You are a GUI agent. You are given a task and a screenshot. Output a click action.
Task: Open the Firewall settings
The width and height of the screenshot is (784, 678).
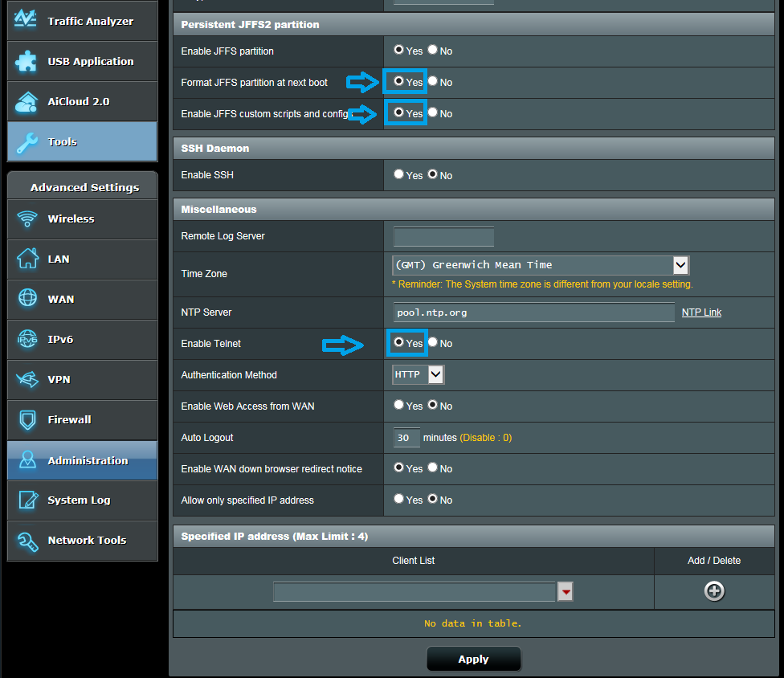click(83, 420)
